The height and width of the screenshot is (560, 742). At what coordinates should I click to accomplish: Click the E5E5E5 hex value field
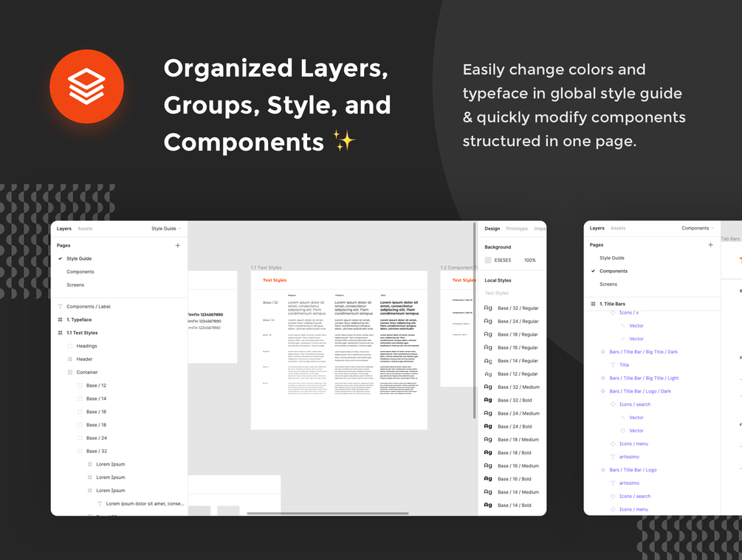(503, 260)
